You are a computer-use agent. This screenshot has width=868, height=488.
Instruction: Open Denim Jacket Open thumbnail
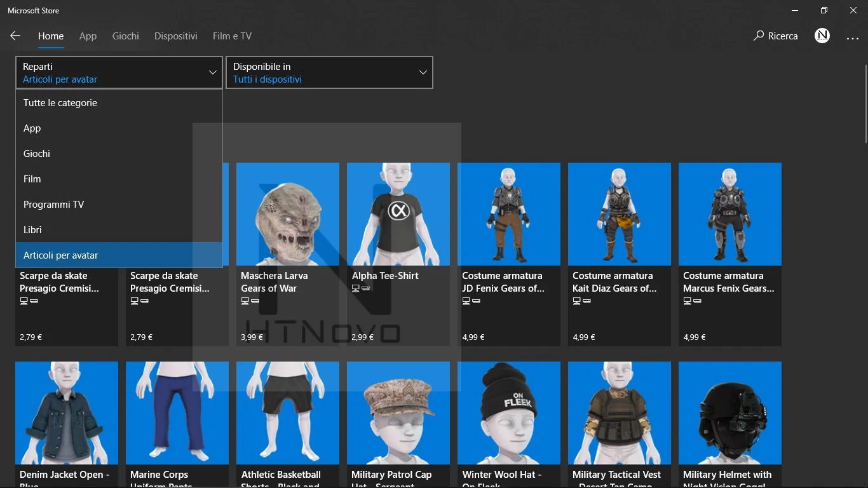click(67, 413)
